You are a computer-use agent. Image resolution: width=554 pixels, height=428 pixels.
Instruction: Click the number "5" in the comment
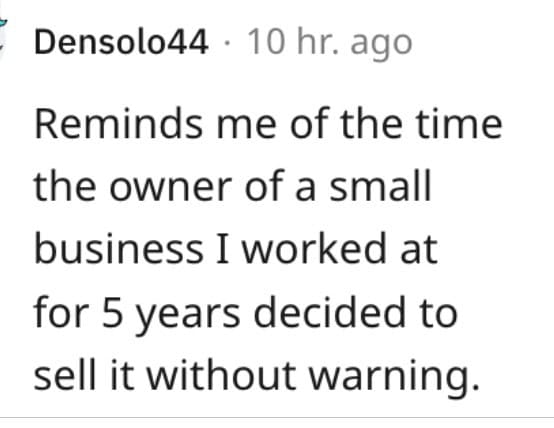(112, 312)
